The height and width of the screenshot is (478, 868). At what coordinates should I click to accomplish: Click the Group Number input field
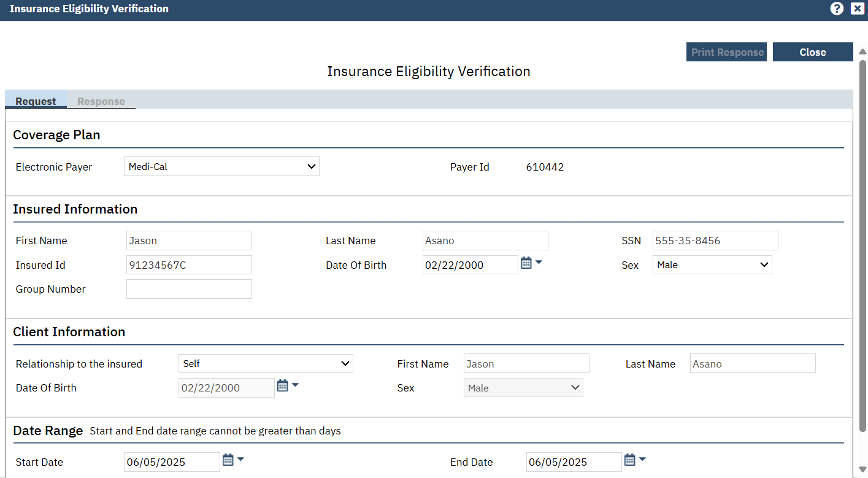point(189,289)
